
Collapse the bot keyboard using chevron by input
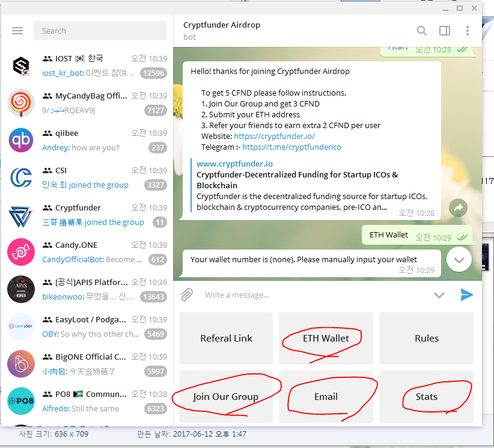(439, 295)
